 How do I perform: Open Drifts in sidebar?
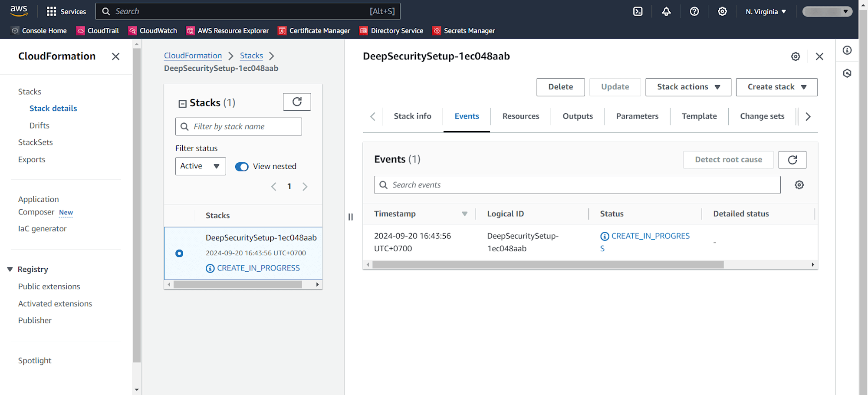pyautogui.click(x=39, y=125)
